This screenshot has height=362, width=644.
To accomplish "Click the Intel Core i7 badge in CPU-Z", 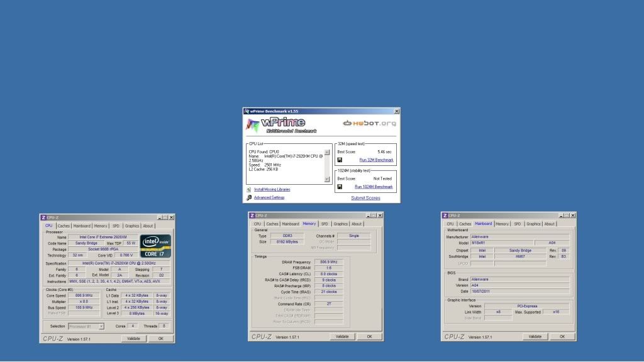I will (155, 246).
